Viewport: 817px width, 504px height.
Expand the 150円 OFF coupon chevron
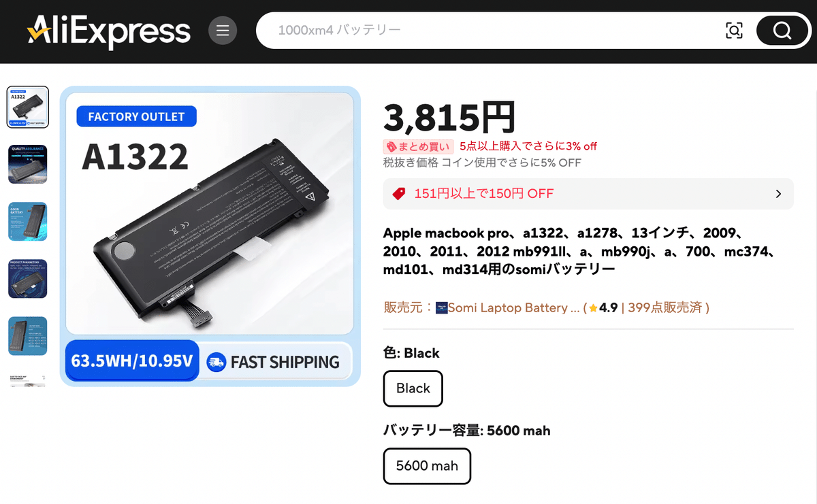pos(778,194)
